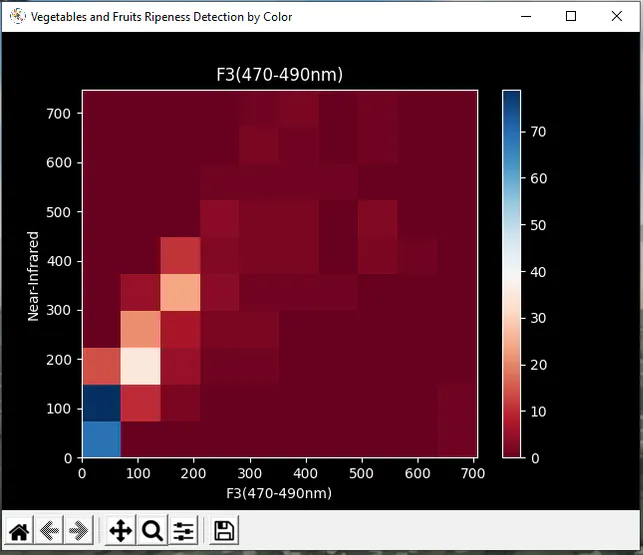643x555 pixels.
Task: Save the figure with floppy icon
Action: [224, 531]
